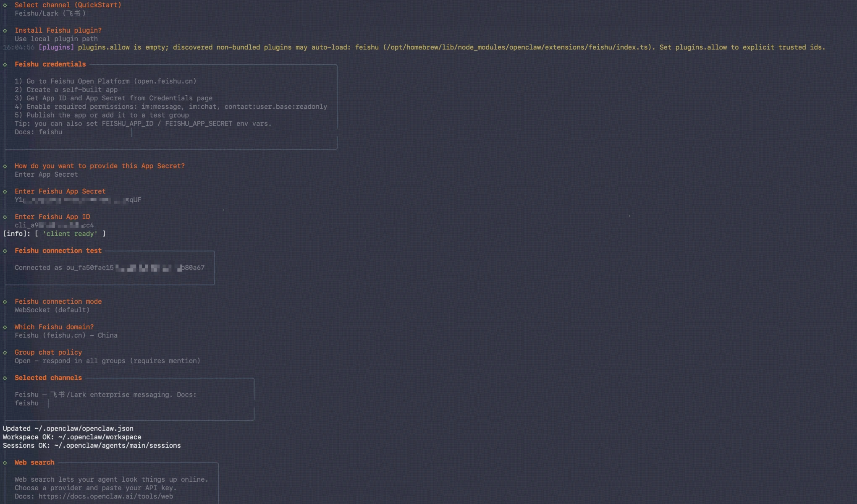This screenshot has height=504, width=857.
Task: Click the Selected channels heading
Action: point(48,378)
